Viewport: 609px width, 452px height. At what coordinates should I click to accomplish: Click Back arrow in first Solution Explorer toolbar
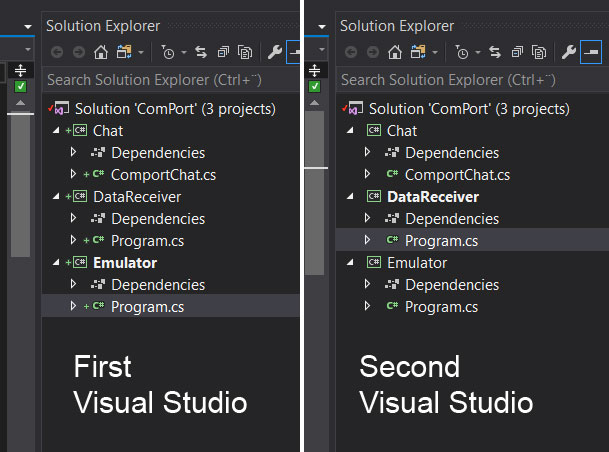point(57,52)
